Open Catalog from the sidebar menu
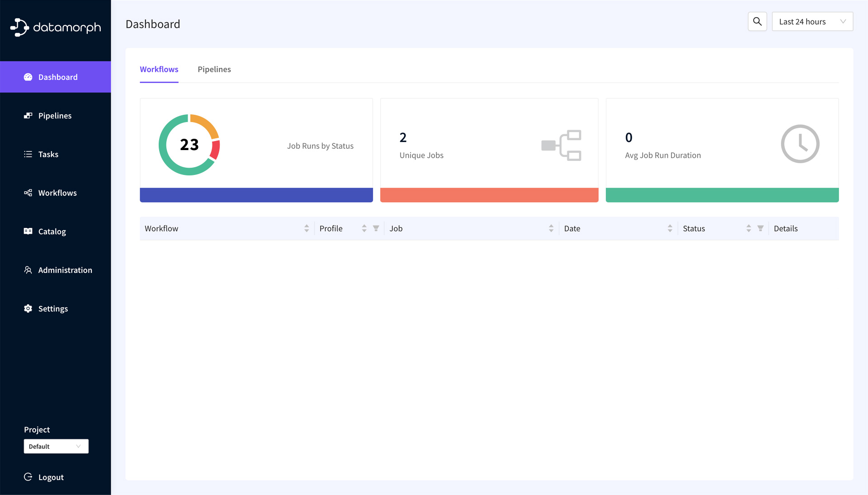Image resolution: width=868 pixels, height=495 pixels. [52, 231]
